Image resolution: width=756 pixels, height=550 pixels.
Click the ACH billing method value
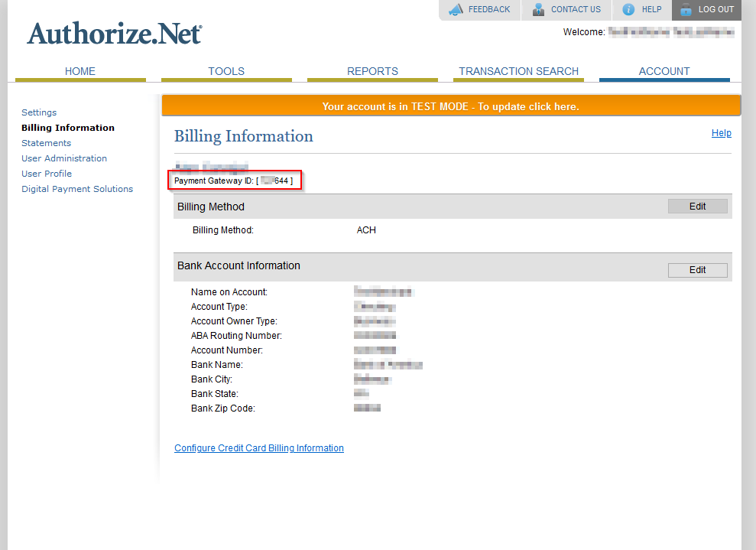coord(366,230)
